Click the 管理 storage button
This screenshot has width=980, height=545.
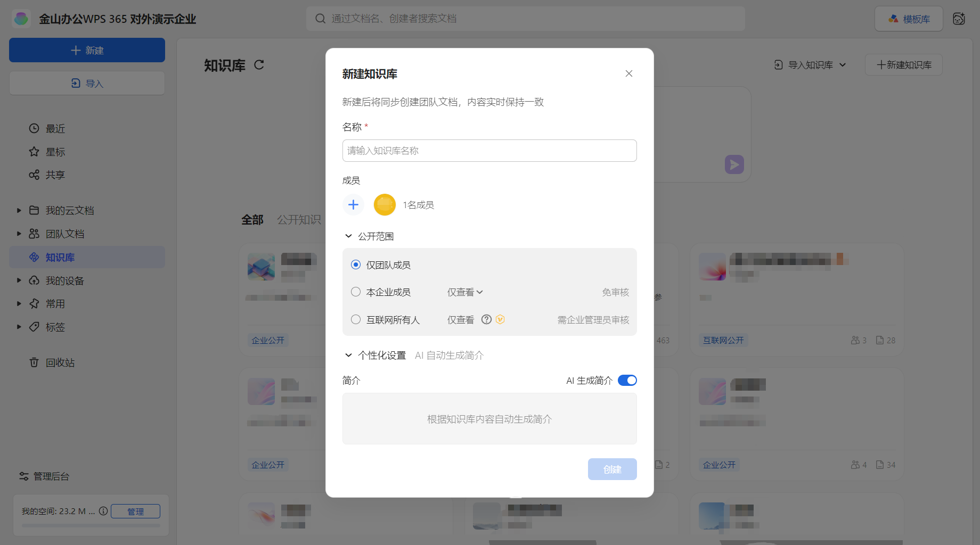[135, 511]
